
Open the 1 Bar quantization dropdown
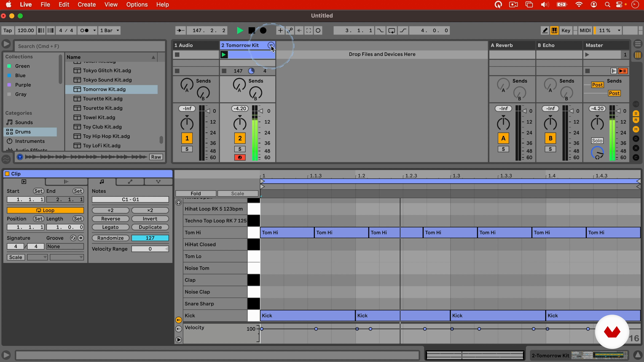[110, 31]
